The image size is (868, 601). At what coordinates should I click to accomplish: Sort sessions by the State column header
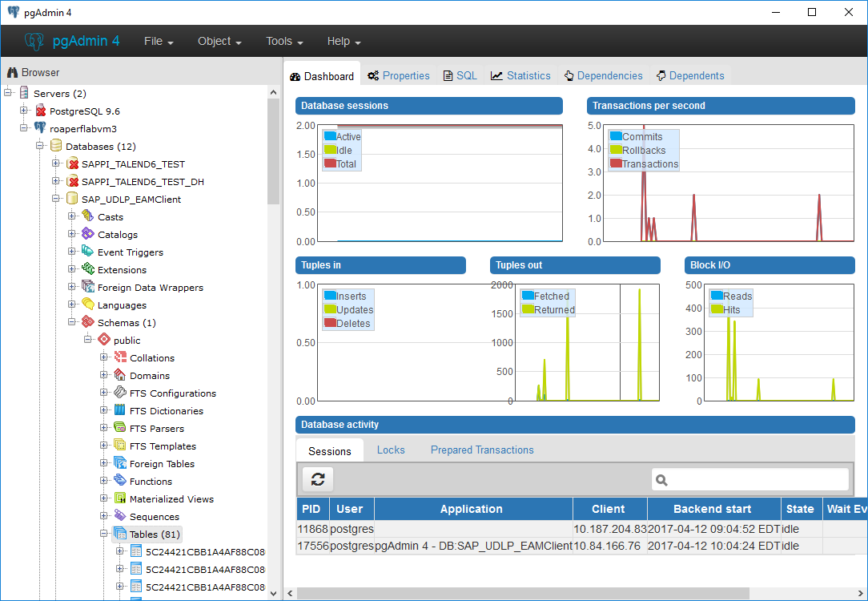[801, 509]
